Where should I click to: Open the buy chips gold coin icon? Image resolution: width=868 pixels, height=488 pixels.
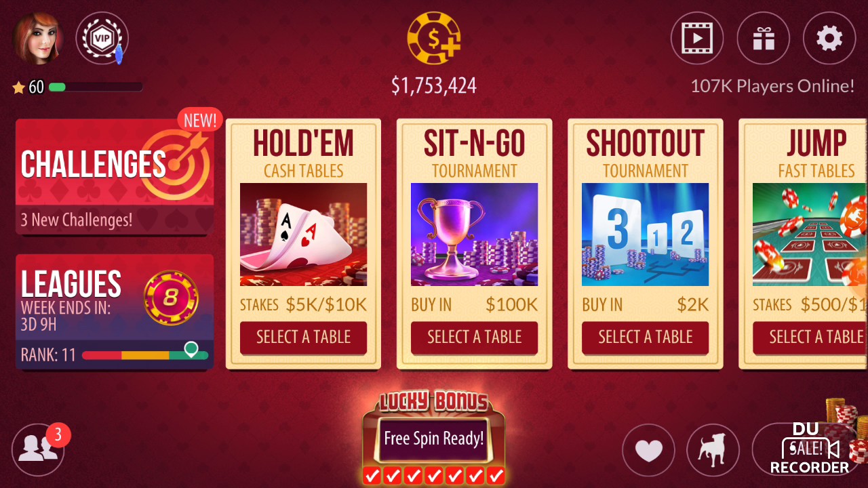coord(434,38)
